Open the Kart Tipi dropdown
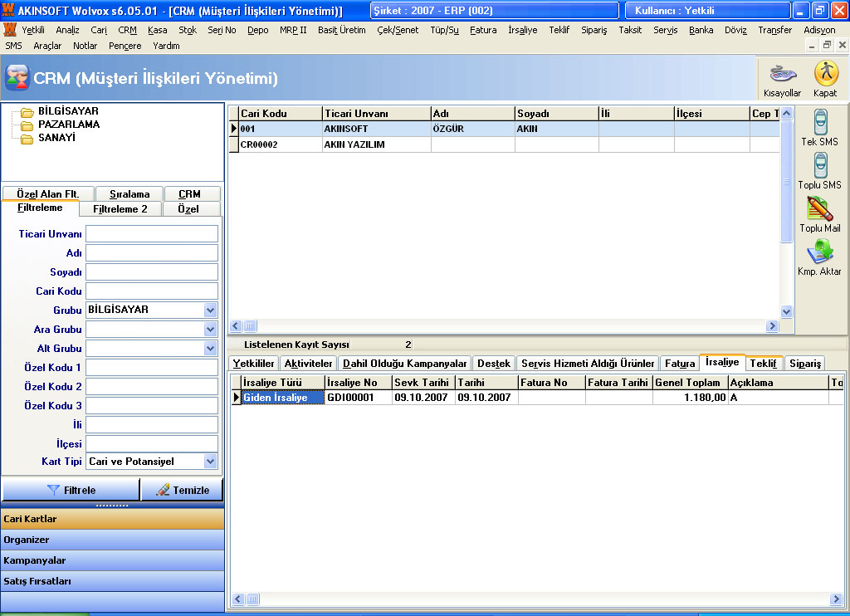Screen dimensions: 850x616 point(210,462)
